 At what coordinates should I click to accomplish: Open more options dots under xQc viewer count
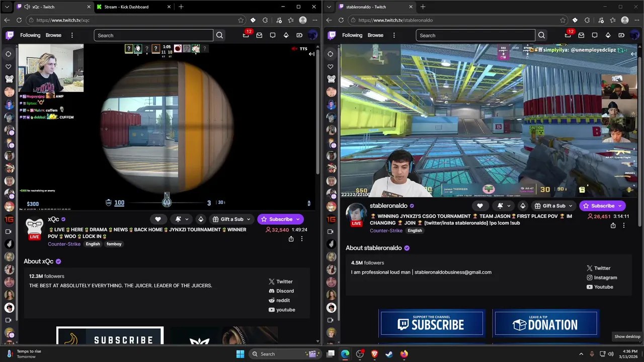pyautogui.click(x=302, y=239)
